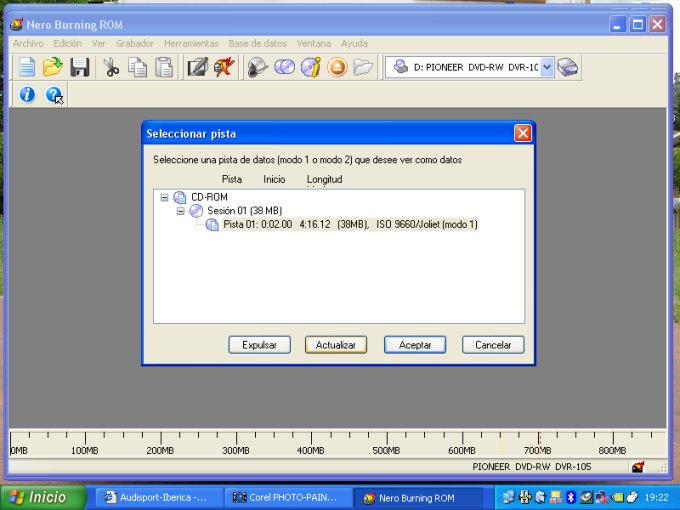Click the disconnected network tray icon
The width and height of the screenshot is (680, 510).
coord(602,497)
